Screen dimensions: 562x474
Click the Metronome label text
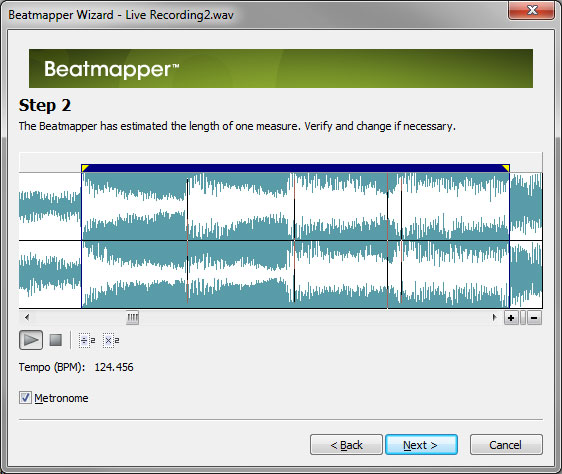[x=61, y=398]
